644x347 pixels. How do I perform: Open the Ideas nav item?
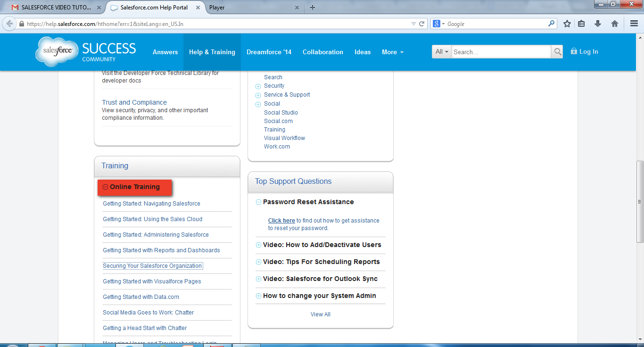[x=363, y=52]
